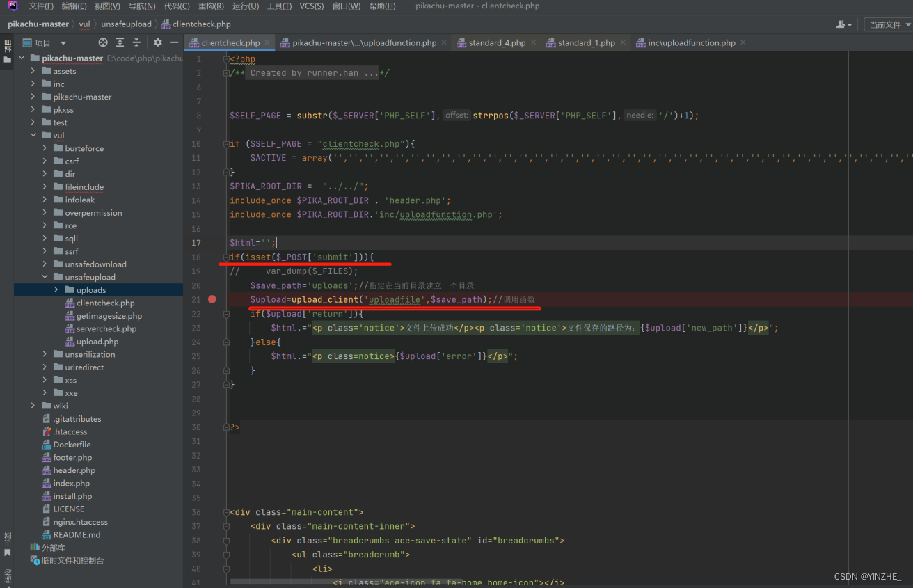The image size is (913, 588).
Task: Expand the folded doc comment on line 2
Action: tap(225, 73)
